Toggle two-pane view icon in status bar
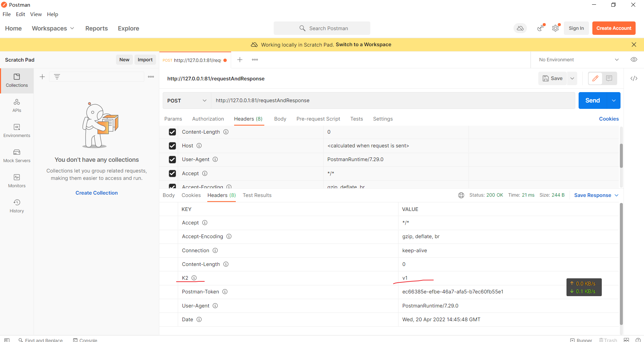Image resolution: width=644 pixels, height=342 pixels. tap(626, 340)
